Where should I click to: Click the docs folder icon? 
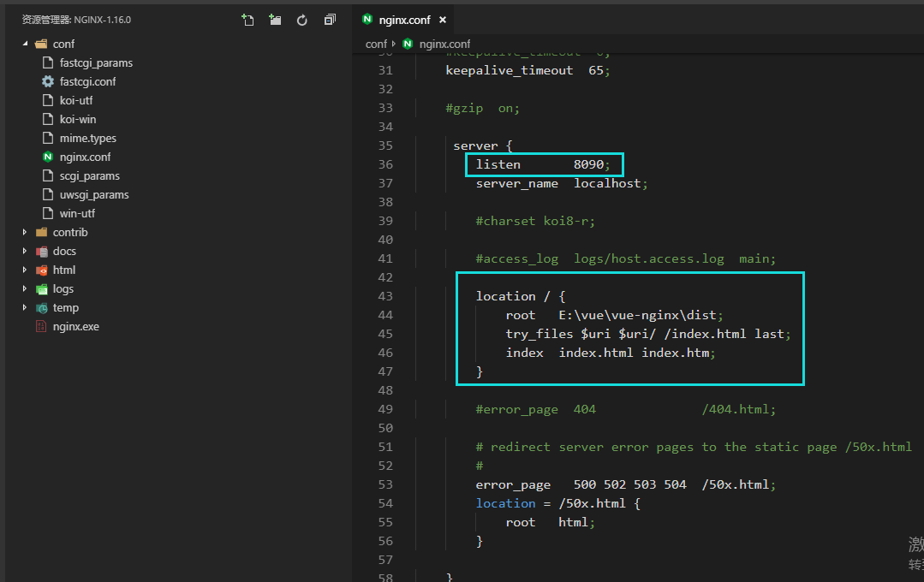(x=41, y=252)
